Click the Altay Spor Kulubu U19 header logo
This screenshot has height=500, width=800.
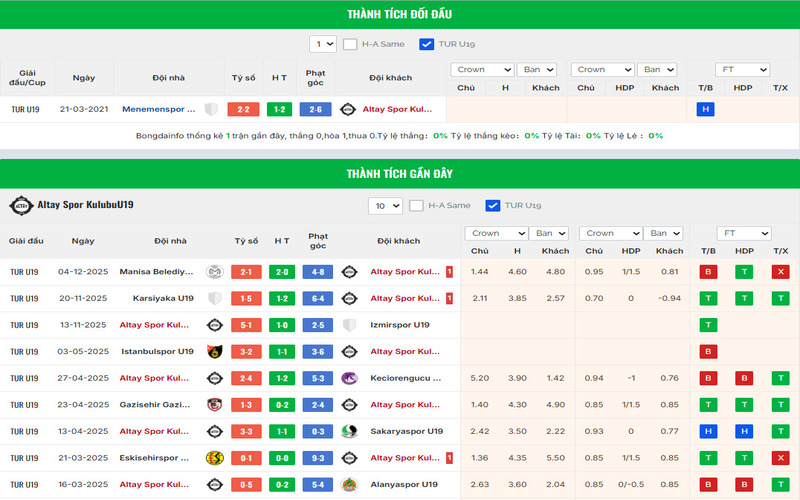click(21, 205)
